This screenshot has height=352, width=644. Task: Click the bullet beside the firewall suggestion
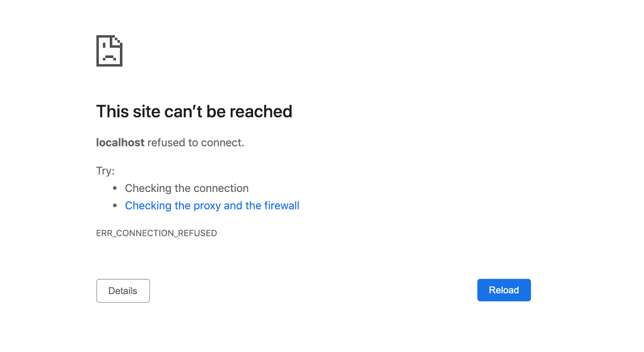point(115,206)
